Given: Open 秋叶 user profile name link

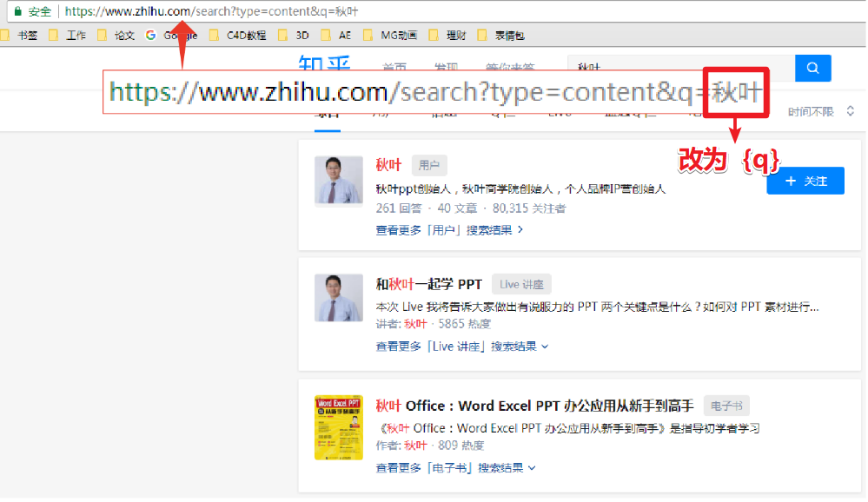Looking at the screenshot, I should click(388, 165).
